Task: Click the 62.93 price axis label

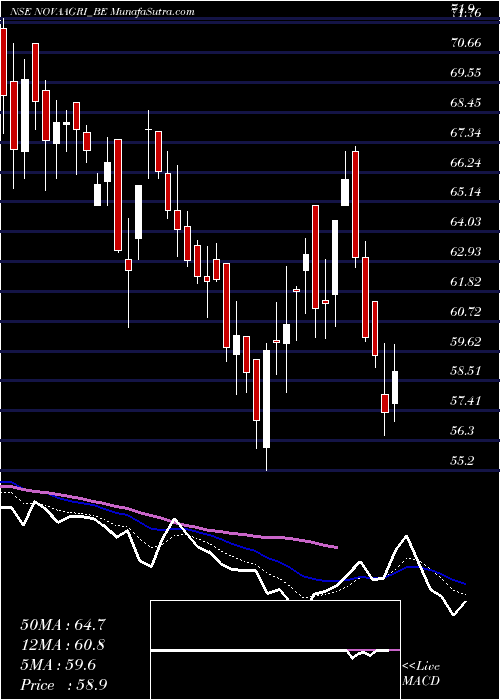Action: click(x=466, y=252)
